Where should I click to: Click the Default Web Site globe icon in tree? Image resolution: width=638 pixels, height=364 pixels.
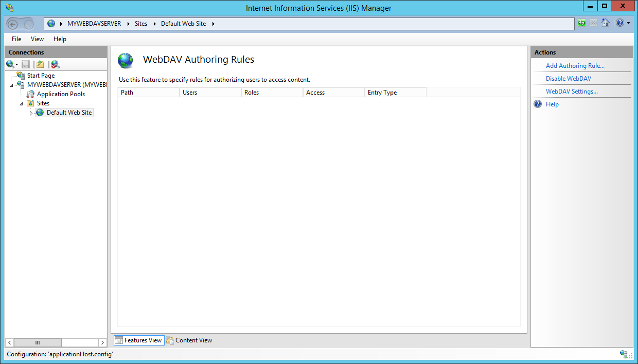coord(40,113)
